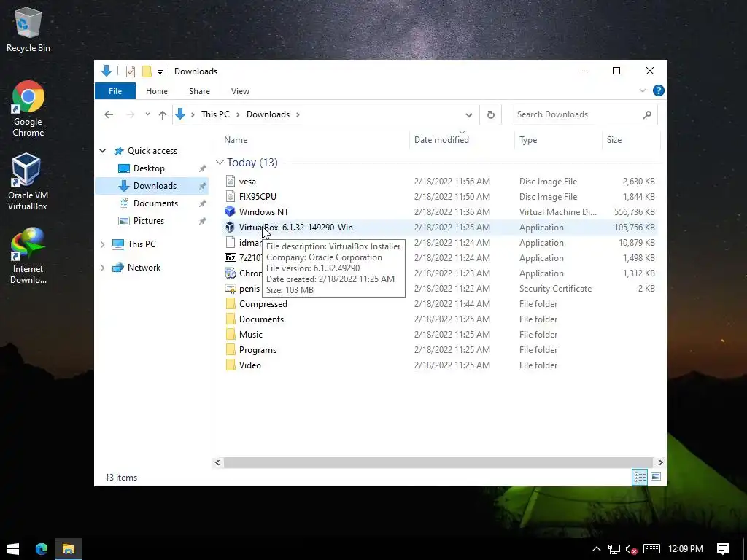
Task: Switch to Details view layout button
Action: pos(640,477)
